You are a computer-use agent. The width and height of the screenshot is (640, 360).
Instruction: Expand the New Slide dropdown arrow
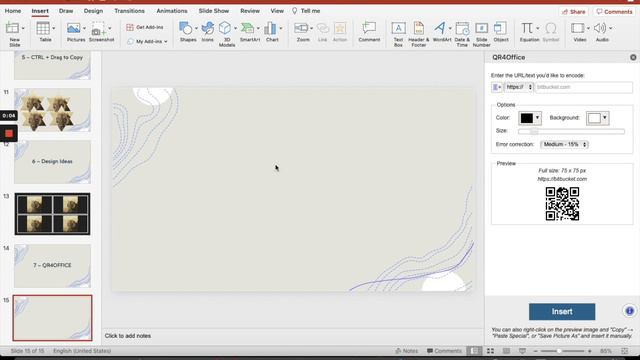point(23,28)
